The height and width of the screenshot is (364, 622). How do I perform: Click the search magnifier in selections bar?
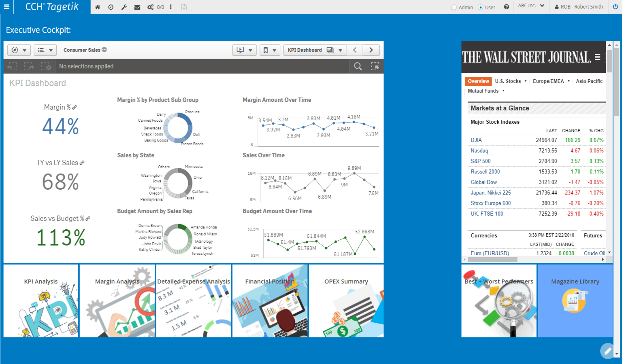[358, 66]
